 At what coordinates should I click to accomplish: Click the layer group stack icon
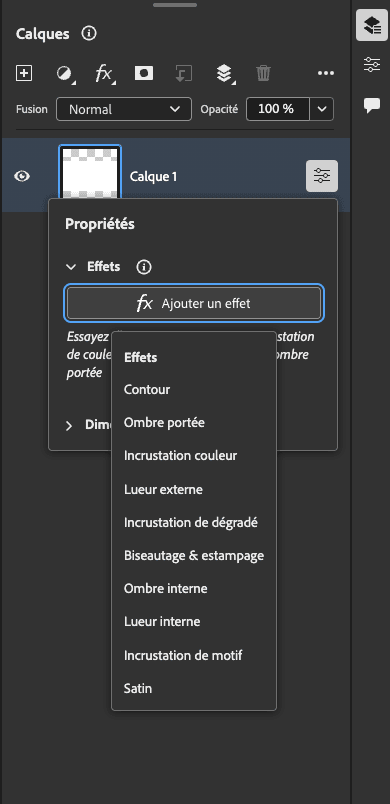point(224,74)
